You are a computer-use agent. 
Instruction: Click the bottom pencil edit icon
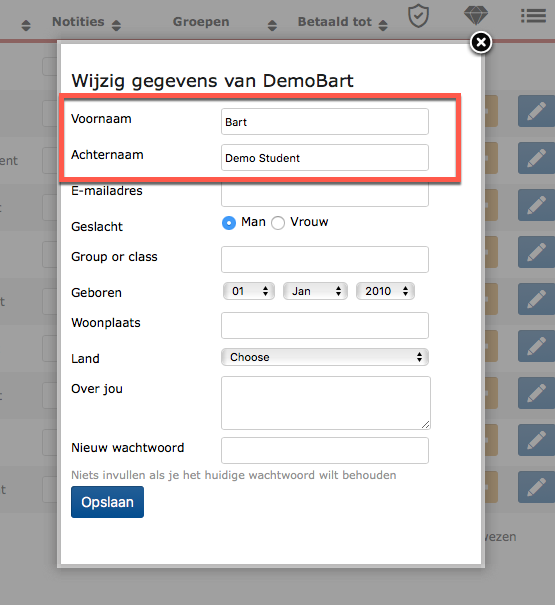(x=536, y=487)
